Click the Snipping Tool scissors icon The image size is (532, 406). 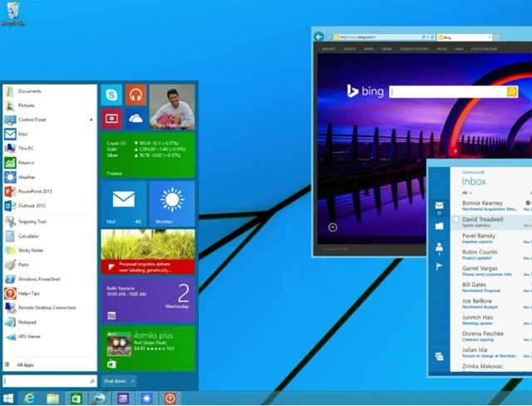(x=10, y=222)
